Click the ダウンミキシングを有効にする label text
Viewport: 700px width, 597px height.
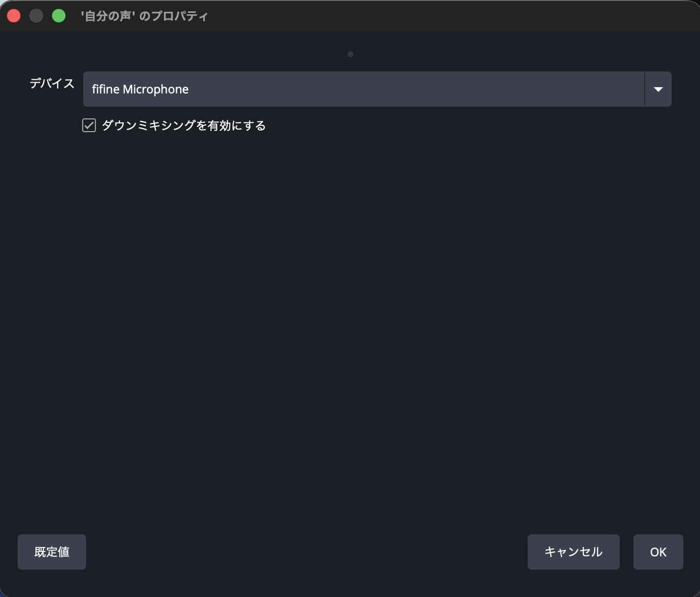(x=184, y=126)
